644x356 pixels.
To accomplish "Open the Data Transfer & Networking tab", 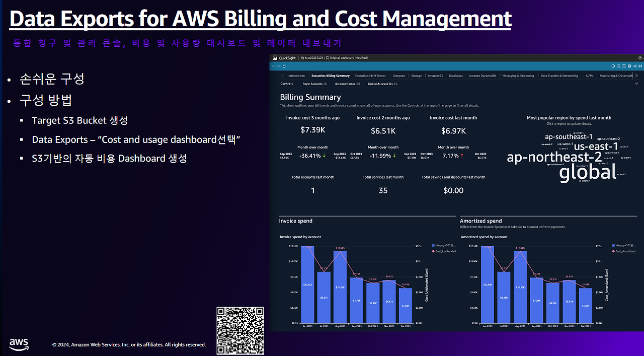I will [559, 76].
